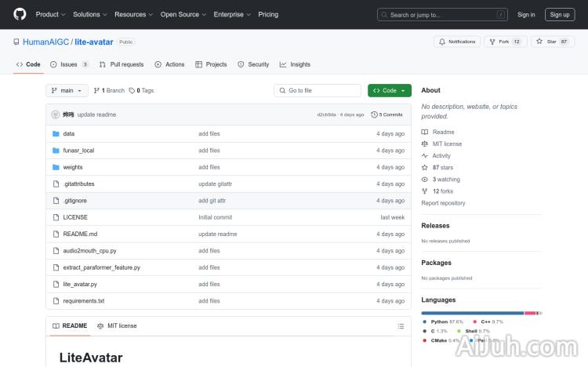The width and height of the screenshot is (588, 367).
Task: Open the lite_avatar.py file
Action: (x=80, y=284)
